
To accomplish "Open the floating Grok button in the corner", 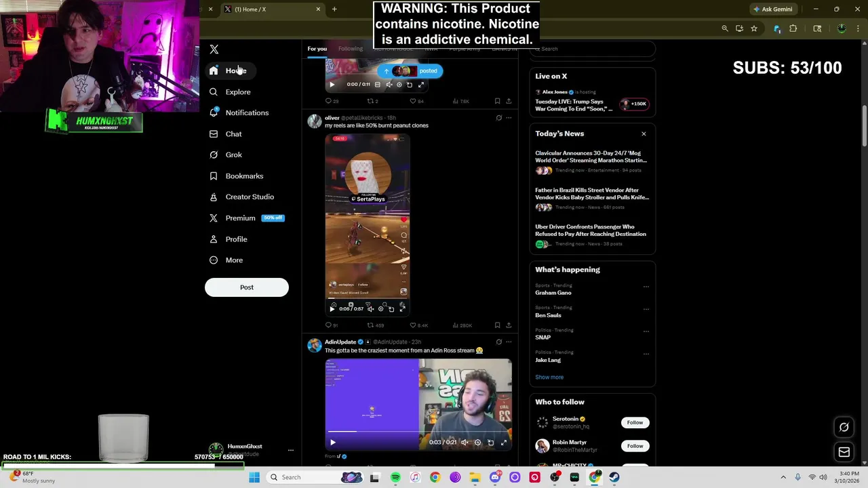I will [844, 427].
